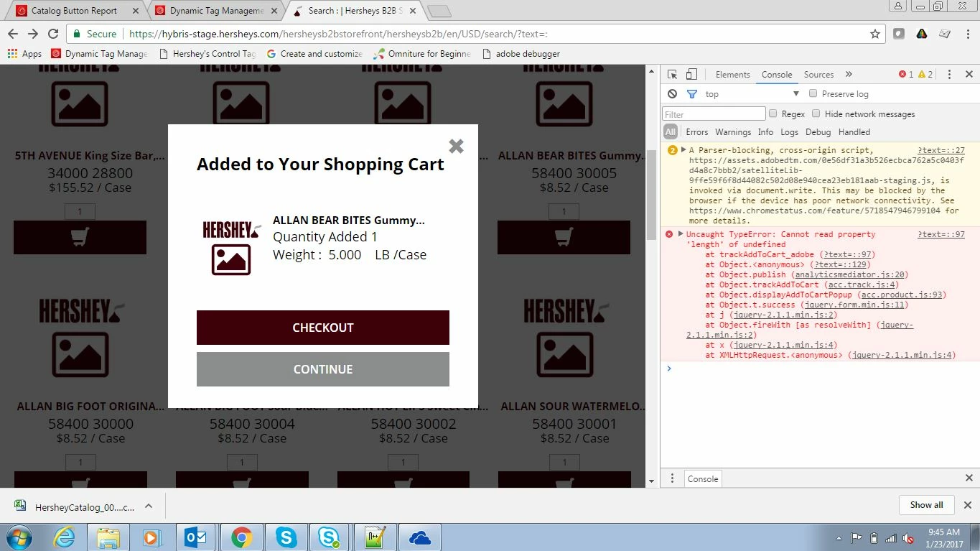Screen dimensions: 980x551
Task: Open the 'top' execution context dropdown
Action: point(752,94)
